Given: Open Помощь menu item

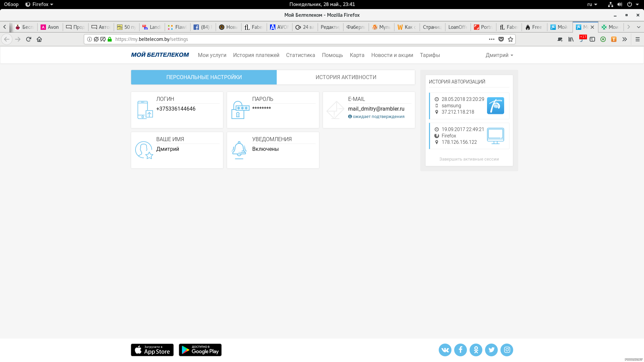Looking at the screenshot, I should pos(332,55).
